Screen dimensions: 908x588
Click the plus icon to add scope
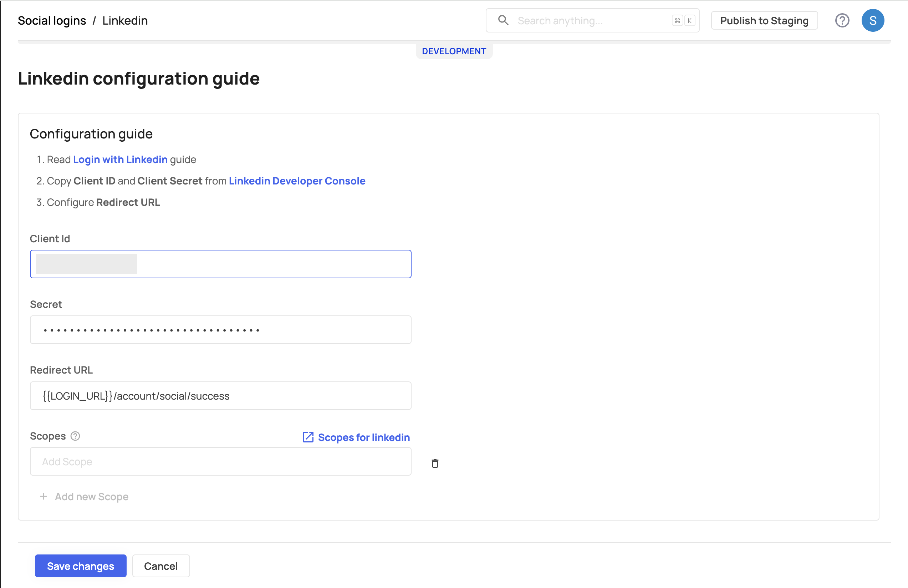tap(44, 496)
